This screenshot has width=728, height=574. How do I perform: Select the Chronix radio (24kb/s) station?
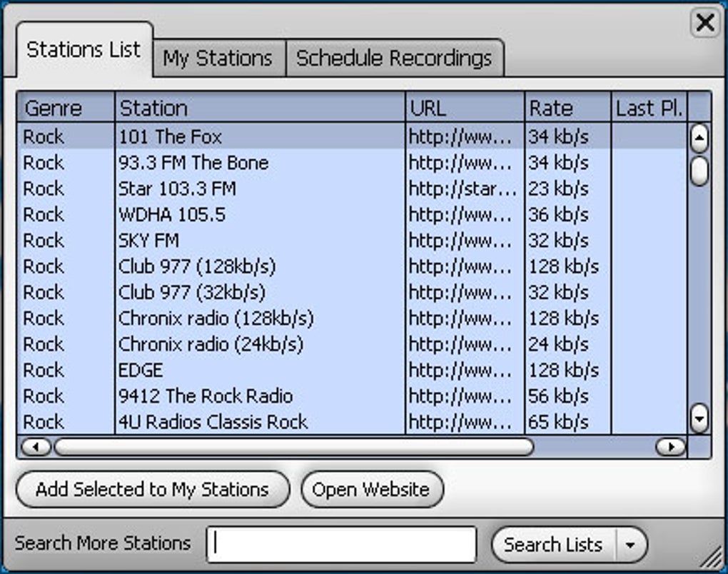tap(352, 345)
